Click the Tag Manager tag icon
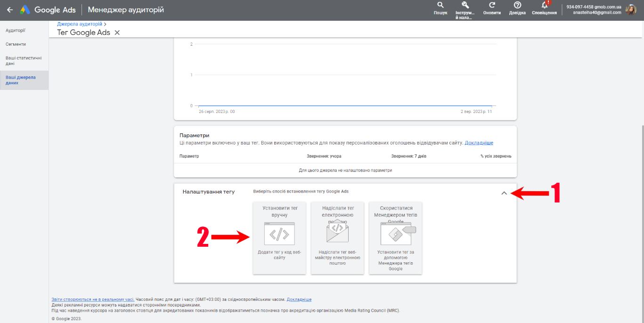The width and height of the screenshot is (644, 323). 398,233
